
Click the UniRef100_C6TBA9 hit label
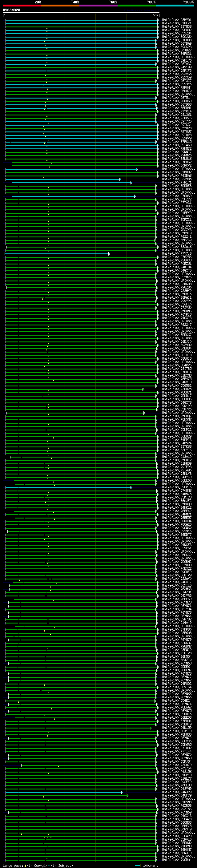tap(176, 43)
